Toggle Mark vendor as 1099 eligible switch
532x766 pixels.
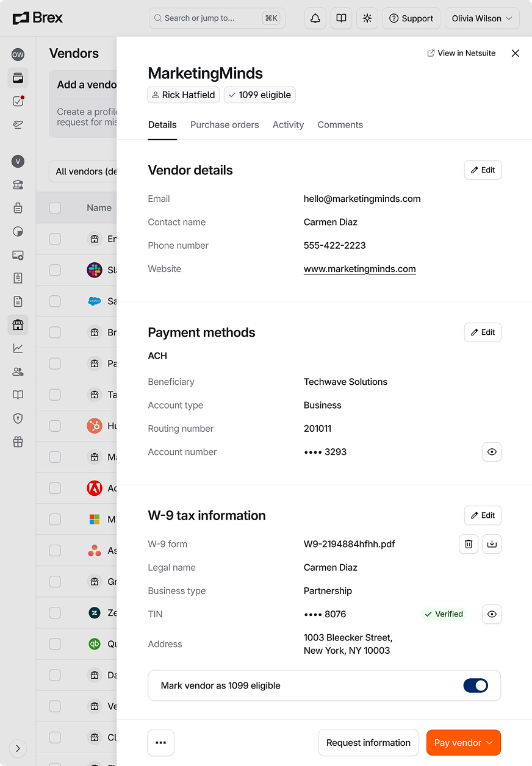click(476, 685)
